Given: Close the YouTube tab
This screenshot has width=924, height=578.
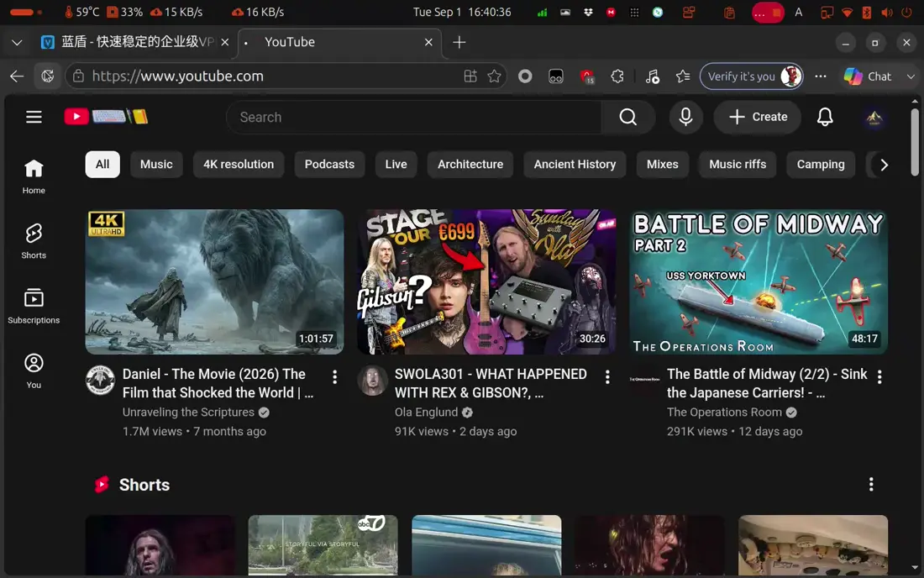Looking at the screenshot, I should pyautogui.click(x=428, y=42).
